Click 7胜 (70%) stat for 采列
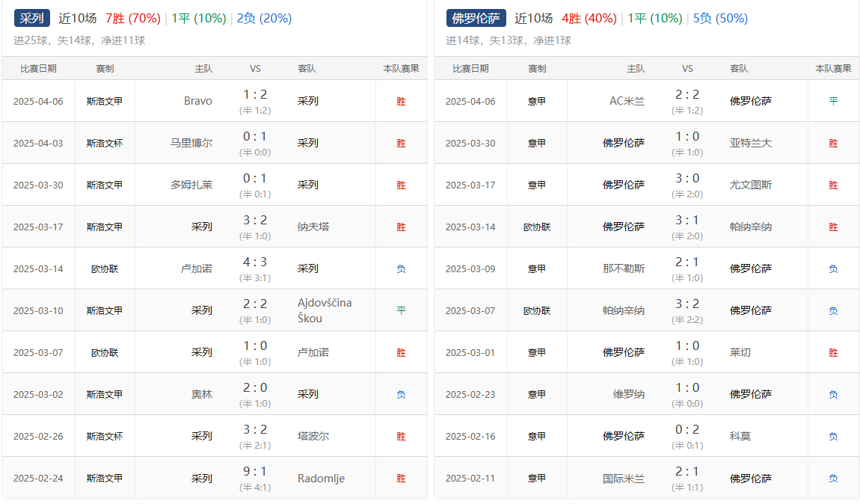The width and height of the screenshot is (860, 504). pyautogui.click(x=133, y=18)
